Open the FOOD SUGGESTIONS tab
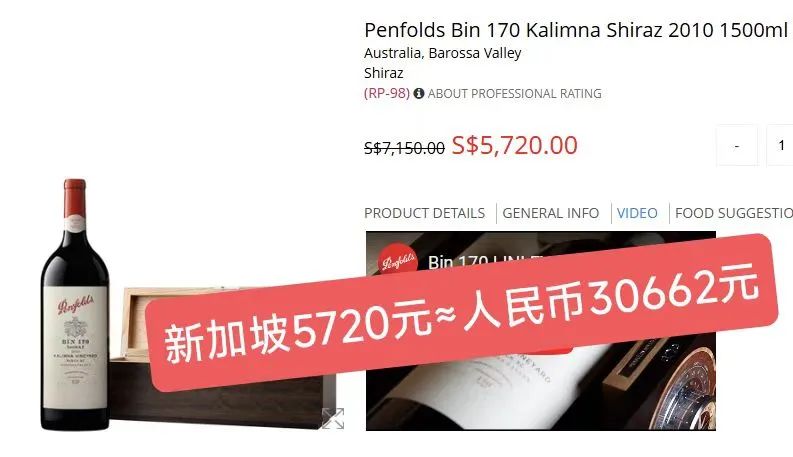 (734, 213)
